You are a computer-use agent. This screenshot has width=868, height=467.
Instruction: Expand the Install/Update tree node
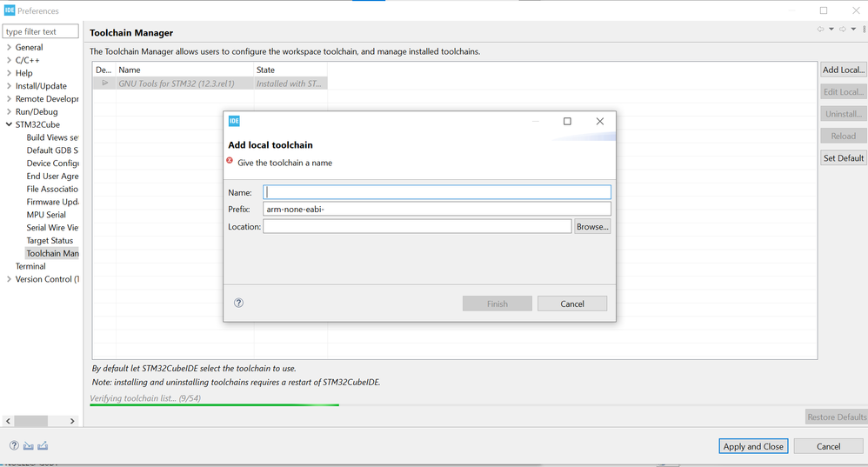[9, 86]
